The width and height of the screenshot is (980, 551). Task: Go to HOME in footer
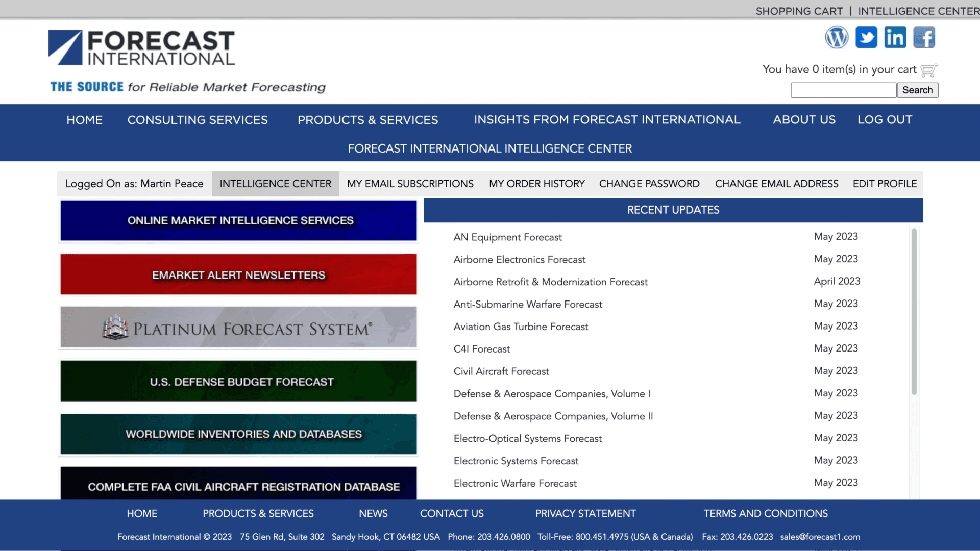[142, 514]
